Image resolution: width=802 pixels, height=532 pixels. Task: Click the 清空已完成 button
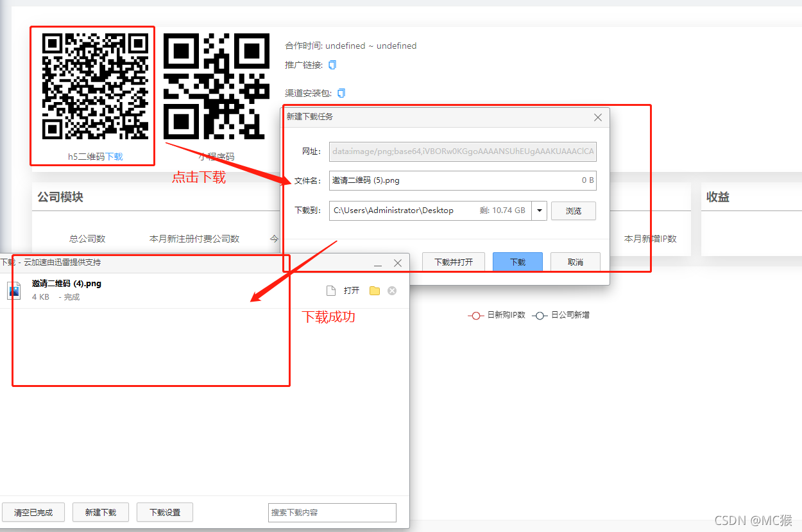click(33, 512)
